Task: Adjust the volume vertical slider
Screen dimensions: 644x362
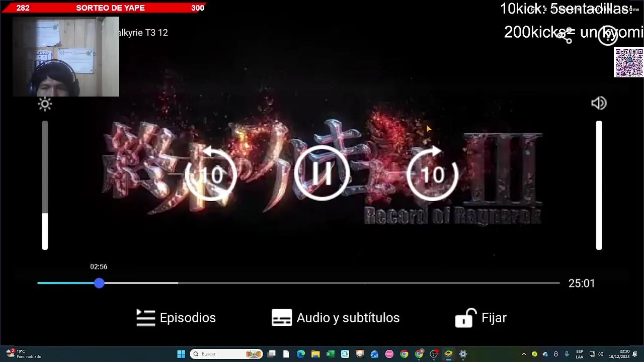Action: [x=599, y=185]
